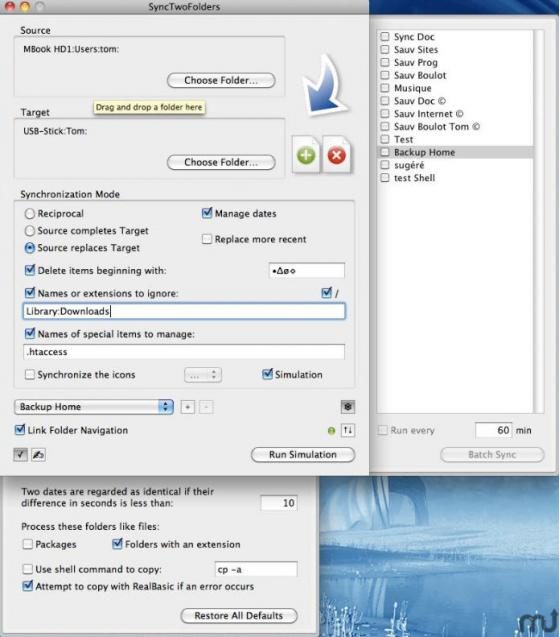Select the Backup Home row text in list
This screenshot has height=637, width=560.
tap(424, 152)
